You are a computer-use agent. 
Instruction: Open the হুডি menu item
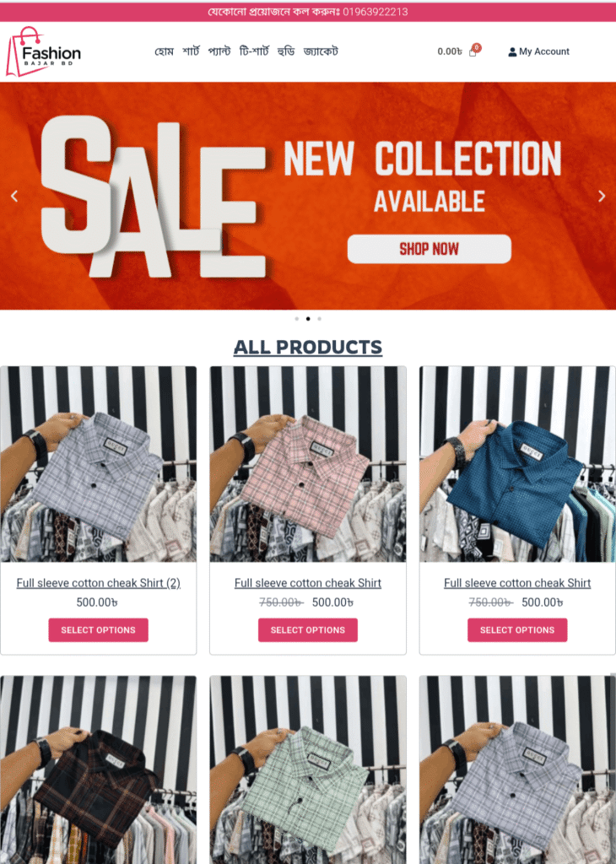(x=286, y=51)
